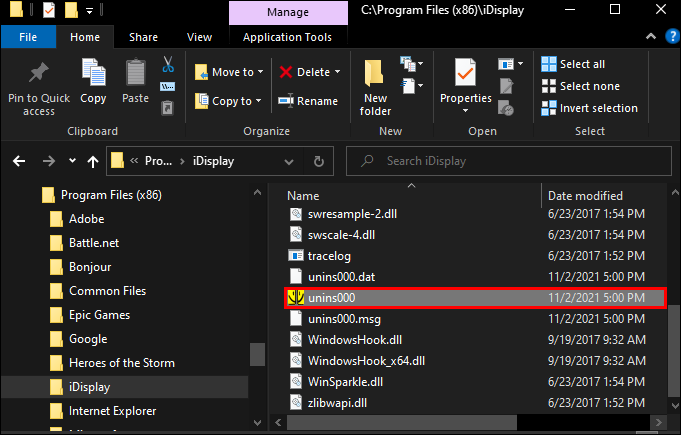Click the Cut scissors icon
The height and width of the screenshot is (435, 681).
click(x=168, y=65)
